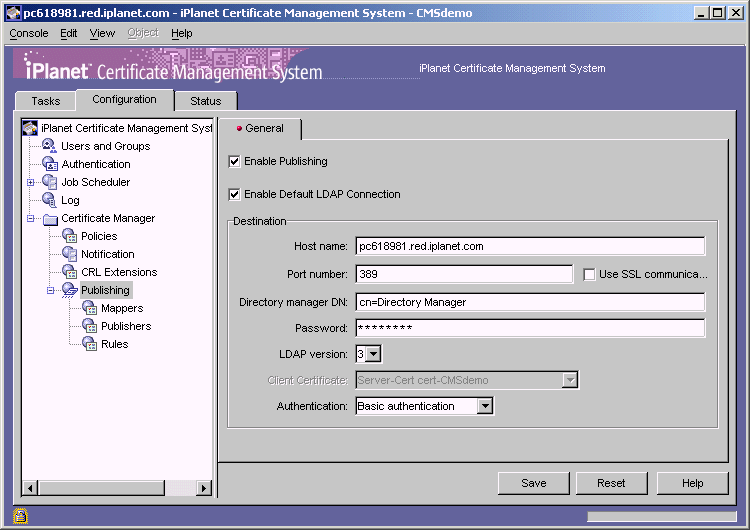Click the Policies node icon
Image resolution: width=750 pixels, height=530 pixels.
(x=70, y=236)
